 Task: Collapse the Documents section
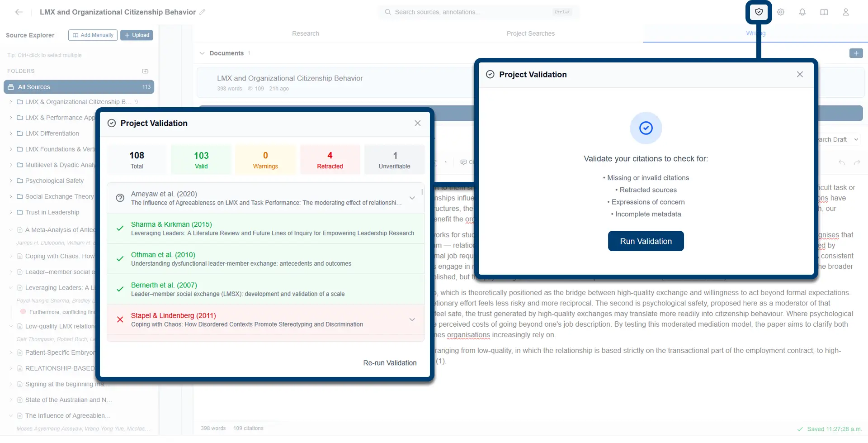pyautogui.click(x=202, y=53)
